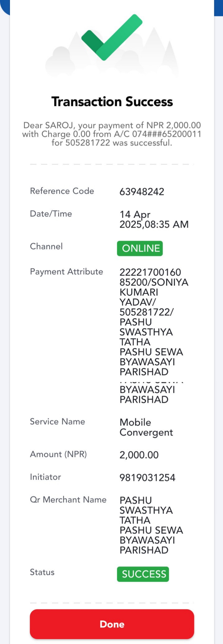Screen dimensions: 223x644
Task: Click the Payment Attribute label
Action: click(66, 272)
